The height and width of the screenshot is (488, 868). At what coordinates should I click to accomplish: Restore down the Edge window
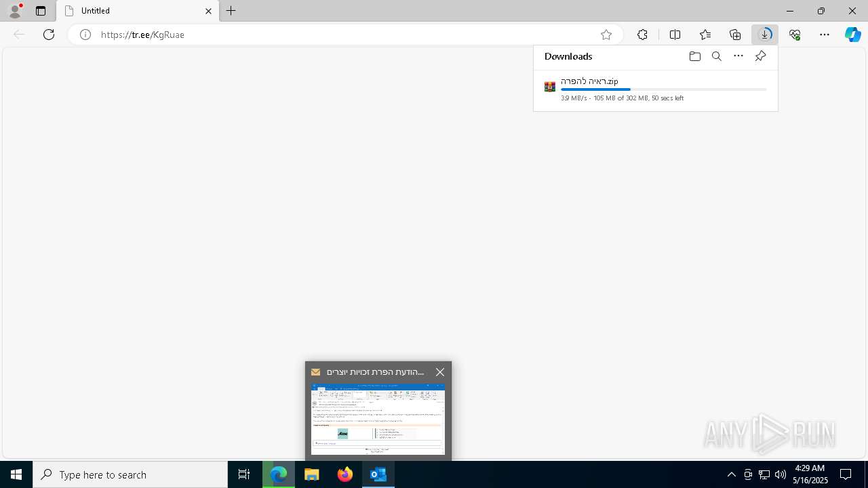821,11
